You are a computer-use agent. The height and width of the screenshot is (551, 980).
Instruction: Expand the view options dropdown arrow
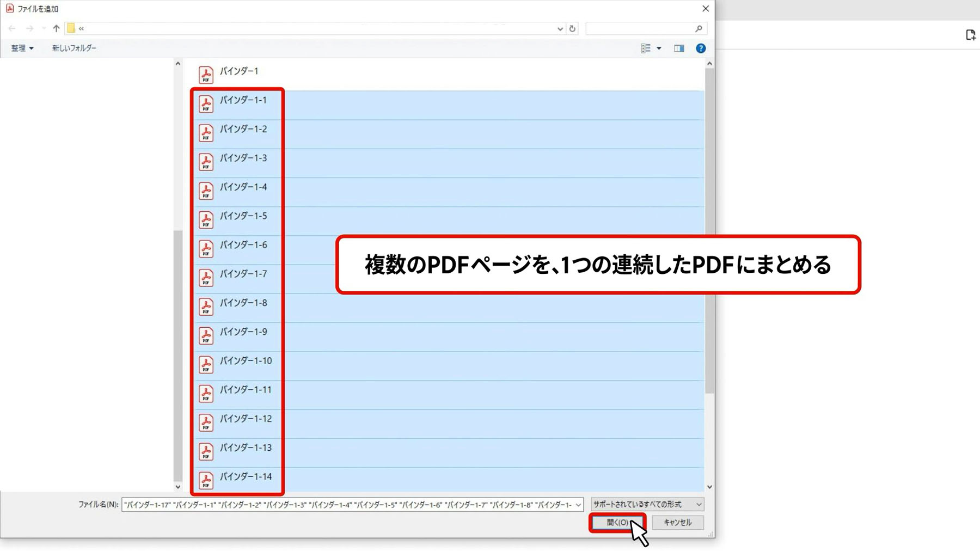click(659, 48)
